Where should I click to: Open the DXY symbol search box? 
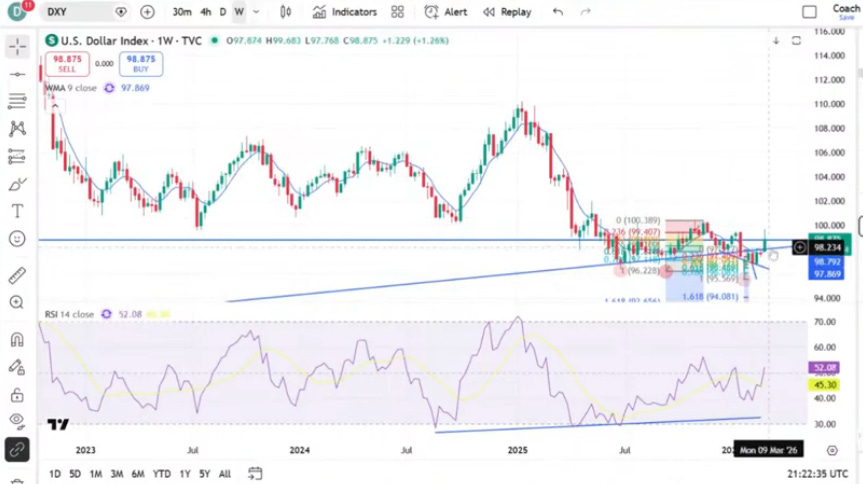pos(85,12)
